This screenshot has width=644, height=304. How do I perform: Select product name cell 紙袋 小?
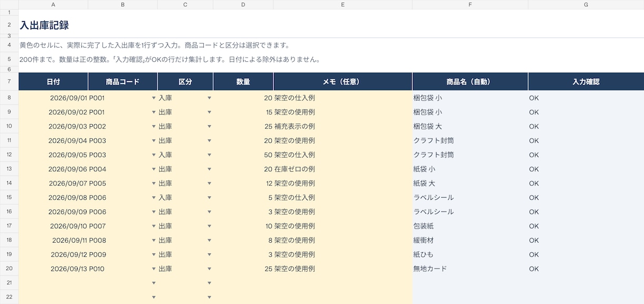click(x=470, y=169)
